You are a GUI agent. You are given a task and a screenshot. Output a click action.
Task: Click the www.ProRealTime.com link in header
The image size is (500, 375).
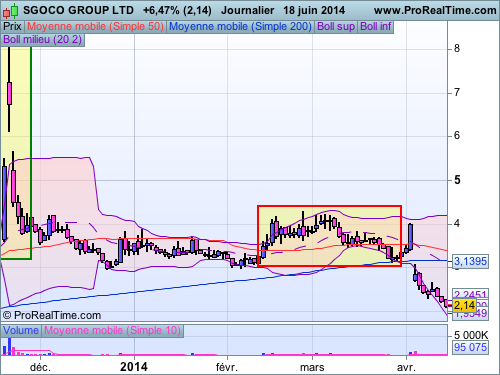tap(435, 10)
